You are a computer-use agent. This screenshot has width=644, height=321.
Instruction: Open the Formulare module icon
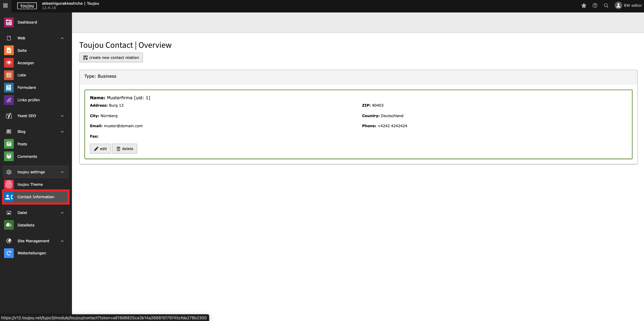pos(9,87)
